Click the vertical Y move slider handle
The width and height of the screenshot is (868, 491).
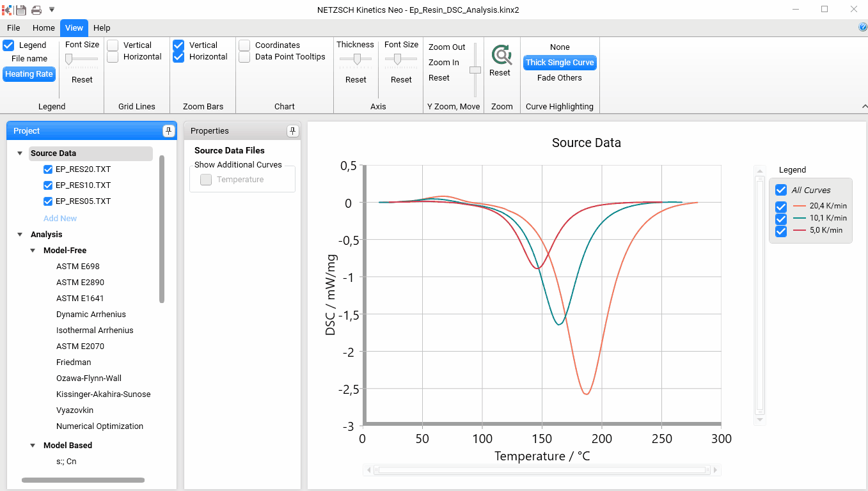coord(475,70)
